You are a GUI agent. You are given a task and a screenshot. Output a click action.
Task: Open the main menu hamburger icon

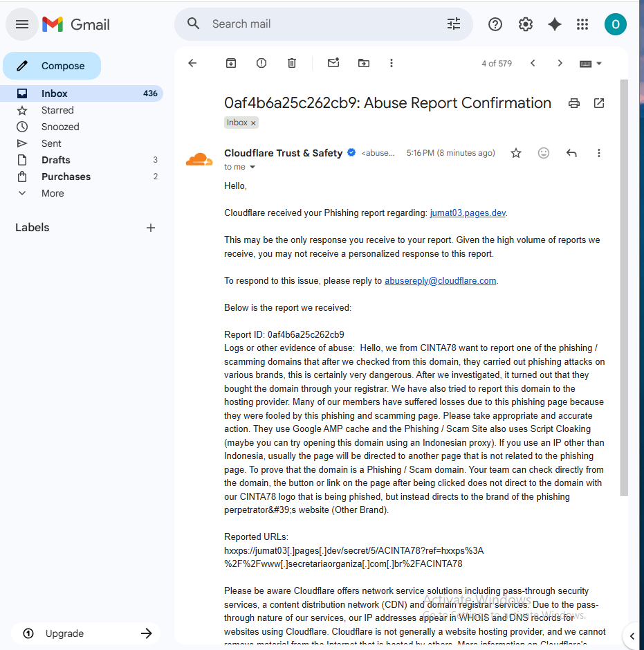pyautogui.click(x=22, y=24)
